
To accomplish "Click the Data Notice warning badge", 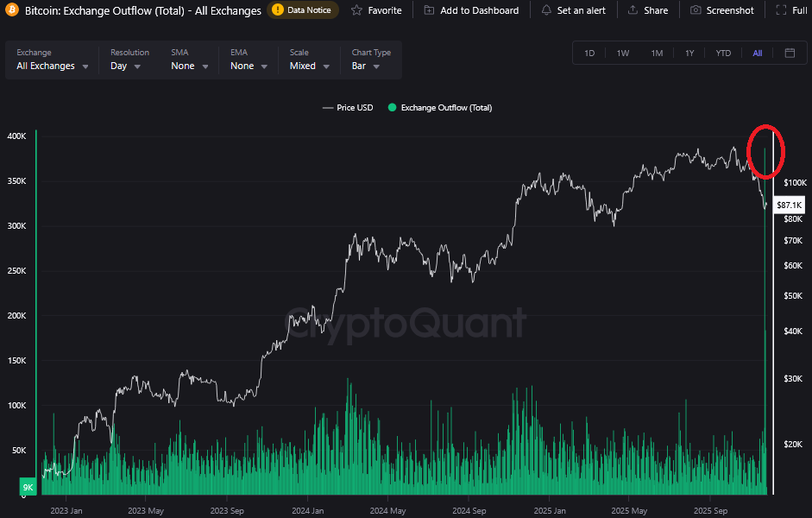I will coord(302,10).
